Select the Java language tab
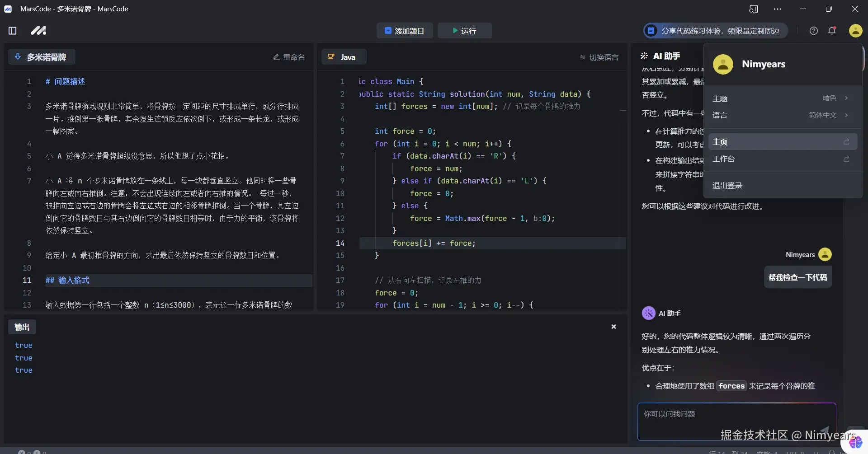Image resolution: width=868 pixels, height=454 pixels. tap(343, 57)
